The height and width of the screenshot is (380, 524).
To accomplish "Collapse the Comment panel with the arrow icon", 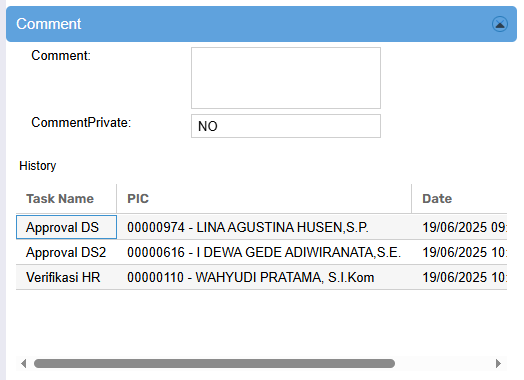I will [500, 24].
